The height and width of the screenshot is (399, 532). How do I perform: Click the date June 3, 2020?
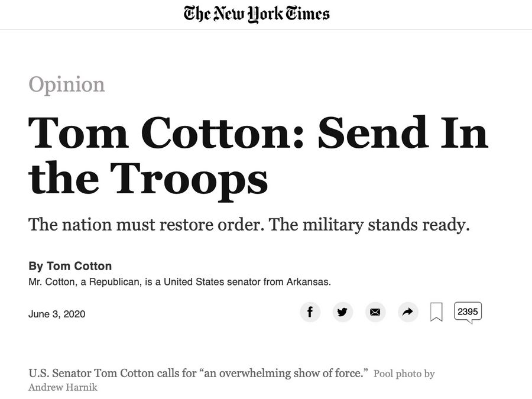57,314
